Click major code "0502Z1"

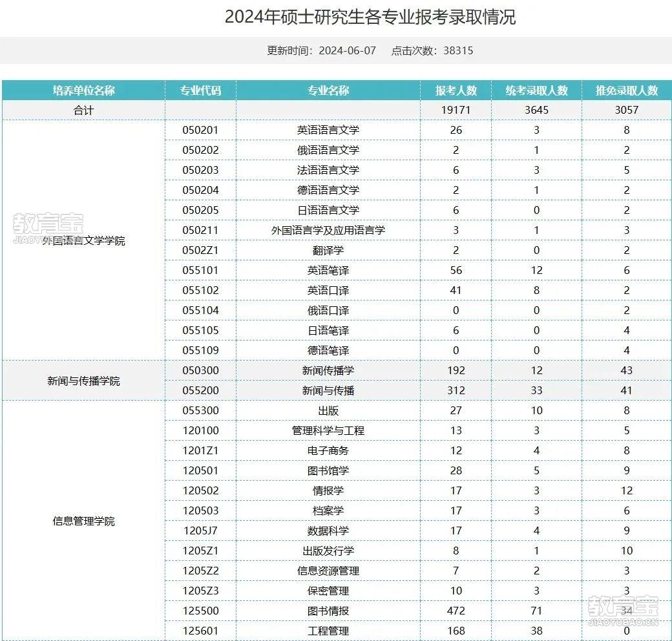[200, 250]
